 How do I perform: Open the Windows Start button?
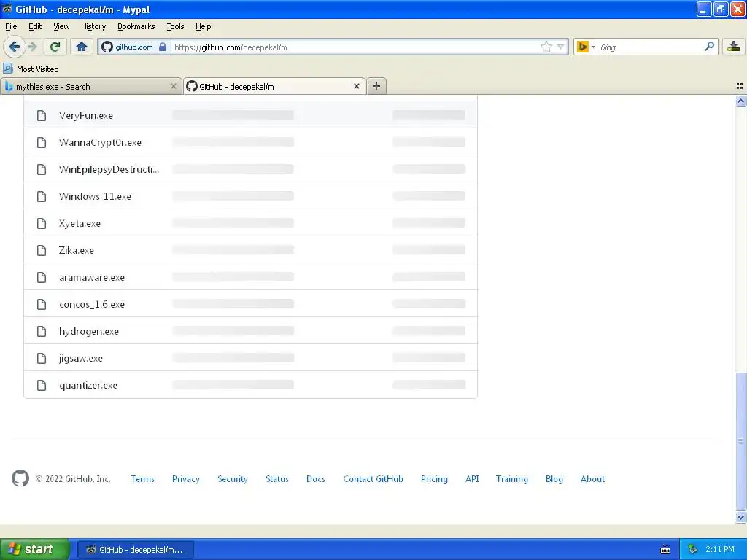[x=35, y=549]
